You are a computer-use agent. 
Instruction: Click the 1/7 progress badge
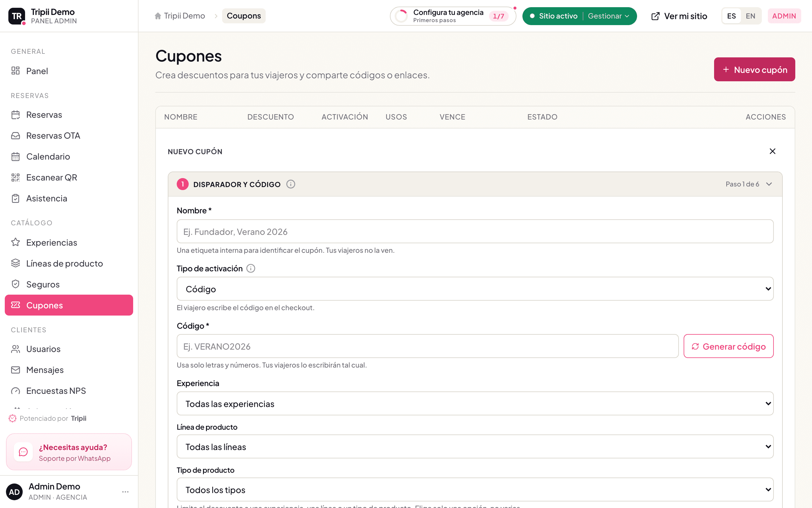click(x=498, y=16)
